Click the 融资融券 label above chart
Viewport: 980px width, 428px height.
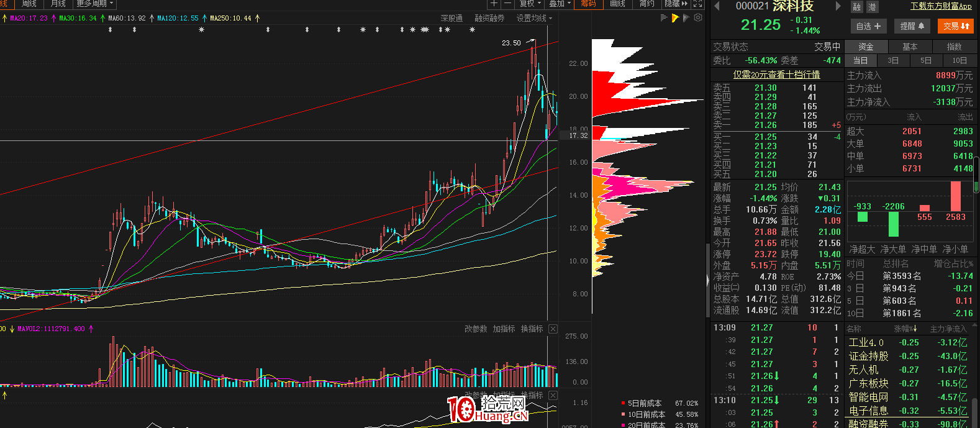point(489,18)
